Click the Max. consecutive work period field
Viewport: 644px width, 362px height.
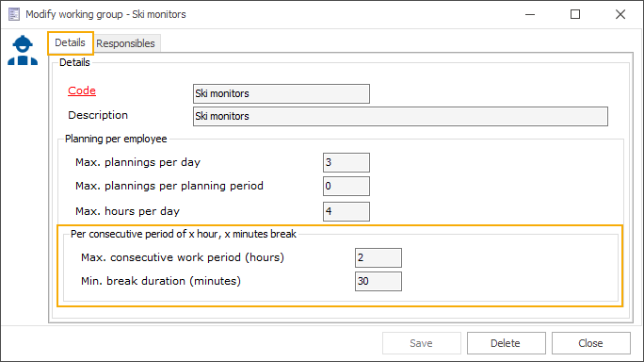[378, 258]
